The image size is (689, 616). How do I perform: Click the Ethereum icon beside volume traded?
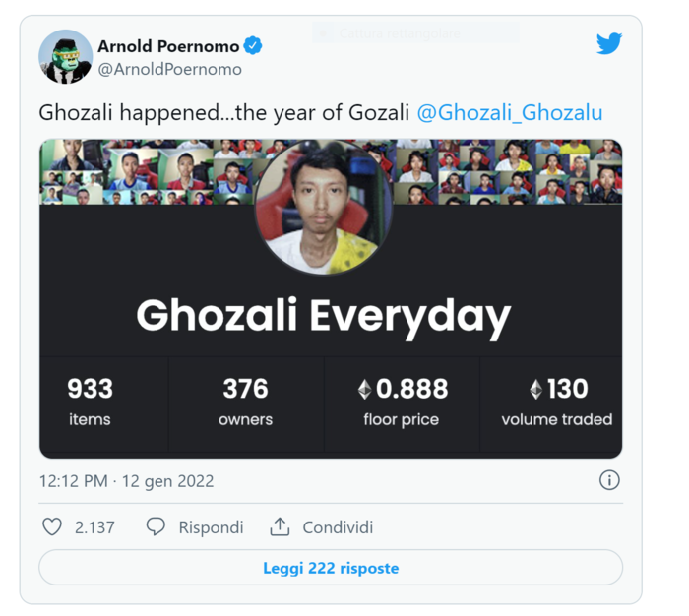click(535, 390)
